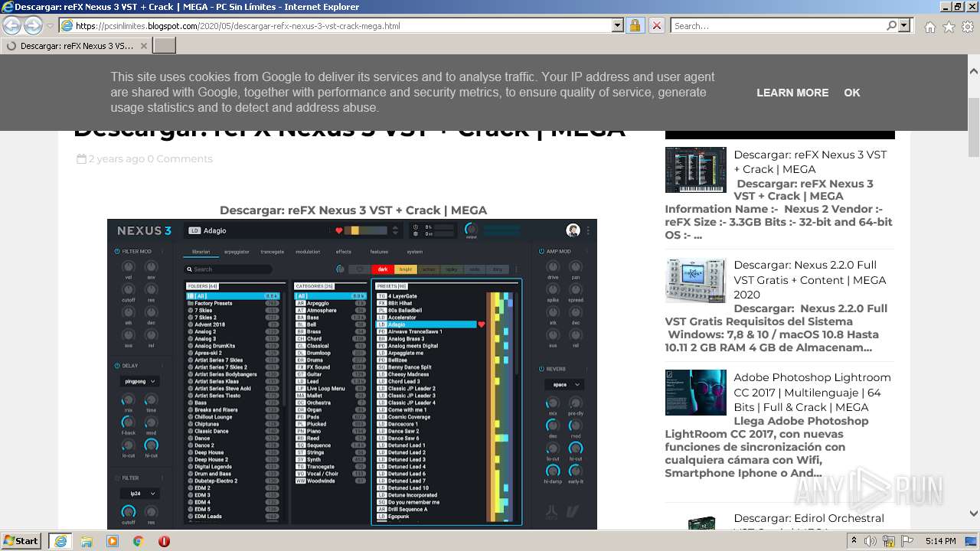Screen dimensions: 980x551
Task: Open the Home page icon
Action: [x=929, y=27]
